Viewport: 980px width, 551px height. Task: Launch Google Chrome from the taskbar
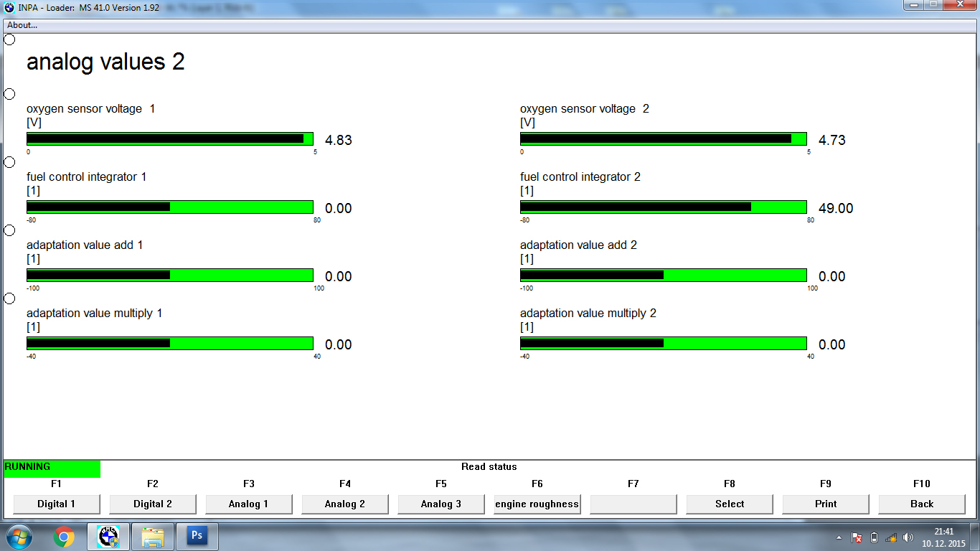click(x=64, y=537)
